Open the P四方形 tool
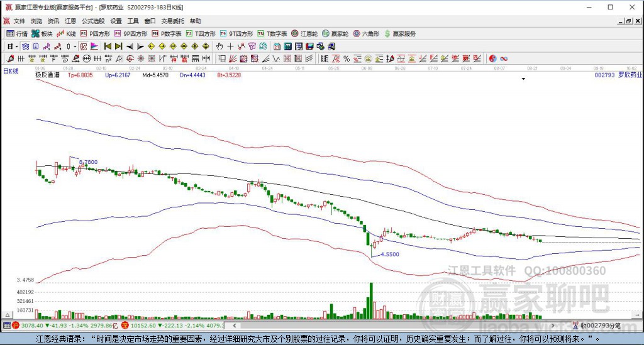This screenshot has width=644, height=345. pyautogui.click(x=96, y=34)
